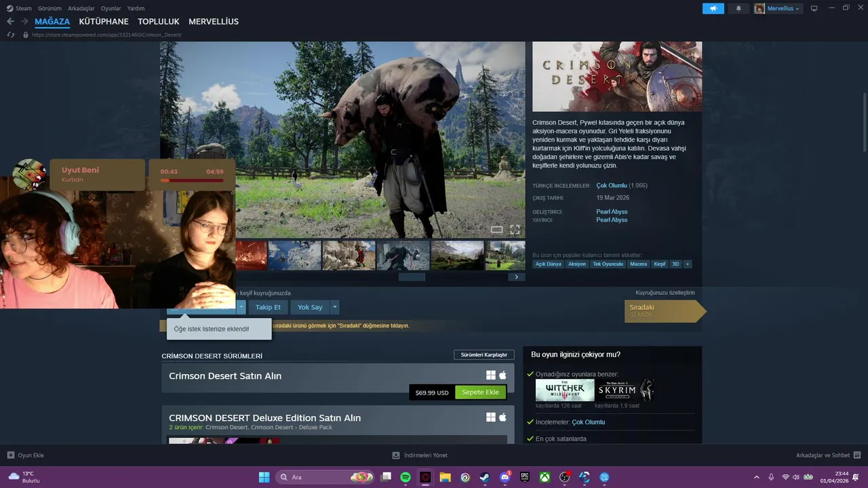Screen dimensions: 868x488
Task: Click the plus tag to add more tags
Action: coord(688,264)
